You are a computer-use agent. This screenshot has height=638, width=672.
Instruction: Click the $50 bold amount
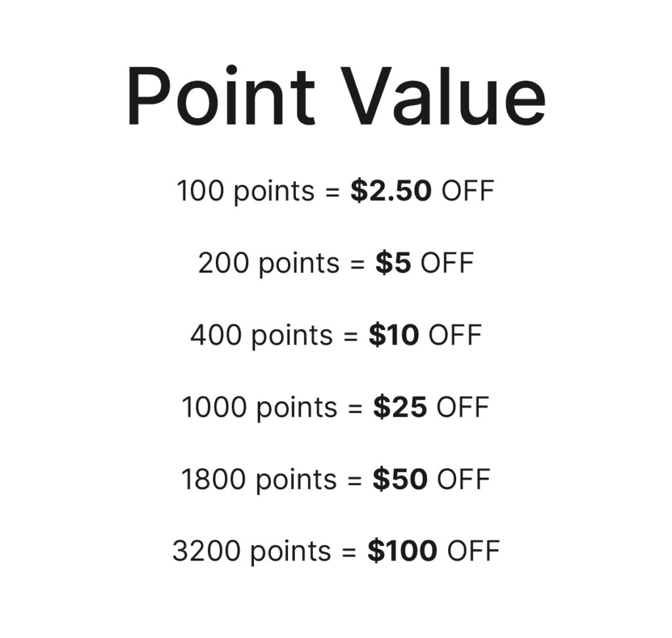click(400, 479)
